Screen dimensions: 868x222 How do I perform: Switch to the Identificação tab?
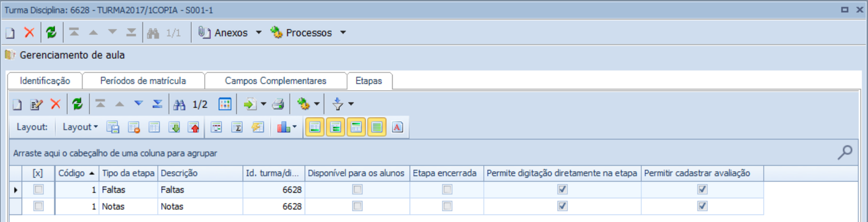[x=45, y=81]
